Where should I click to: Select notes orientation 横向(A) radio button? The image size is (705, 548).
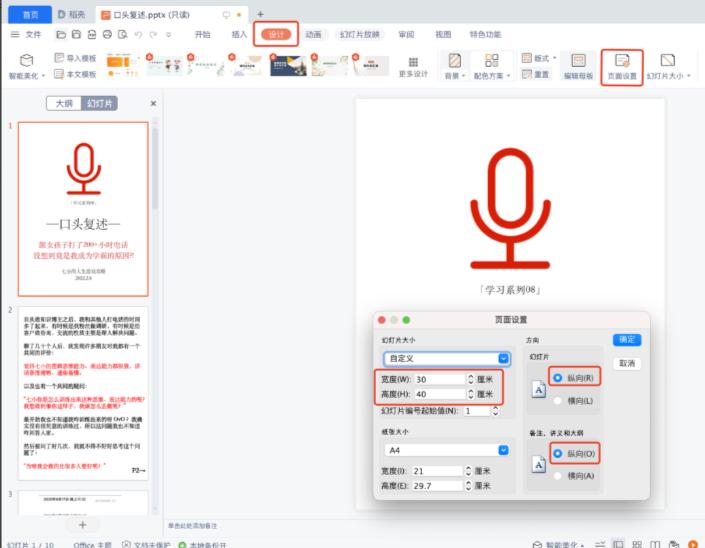[556, 475]
